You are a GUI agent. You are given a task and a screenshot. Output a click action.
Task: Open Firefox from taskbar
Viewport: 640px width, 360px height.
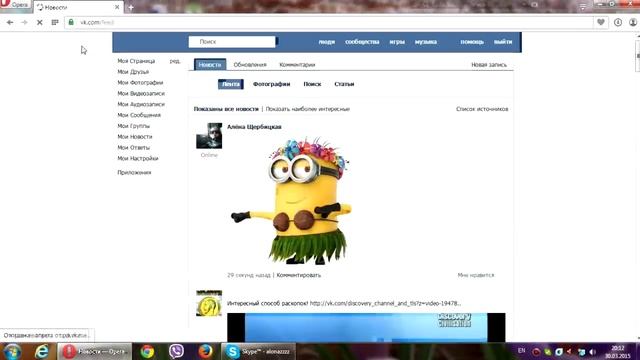click(x=205, y=351)
